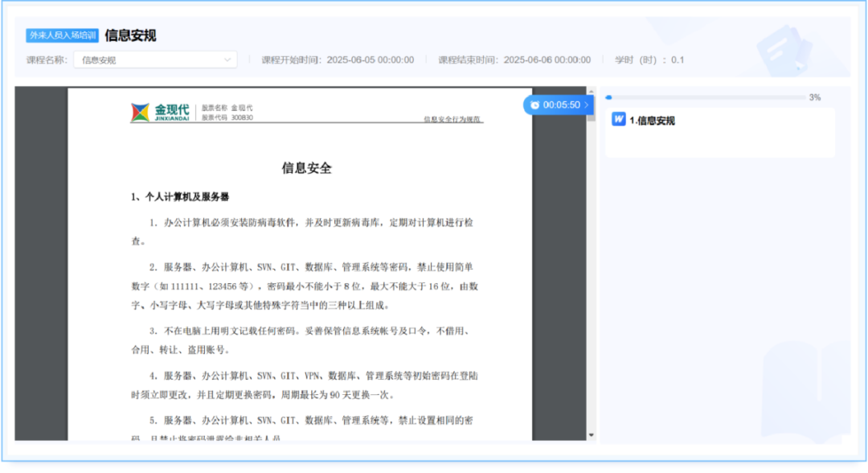Expand the timer badge with its right arrow
868x473 pixels.
tap(588, 105)
